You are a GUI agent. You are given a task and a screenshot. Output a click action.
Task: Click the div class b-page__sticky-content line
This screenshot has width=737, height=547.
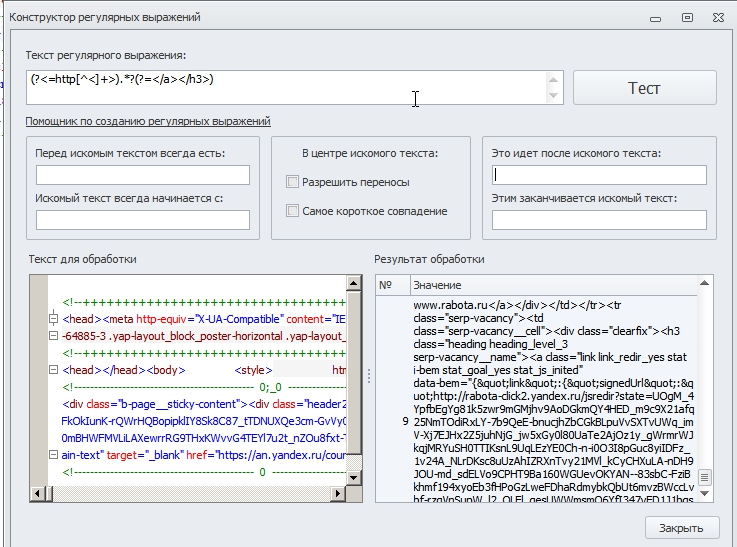click(204, 404)
